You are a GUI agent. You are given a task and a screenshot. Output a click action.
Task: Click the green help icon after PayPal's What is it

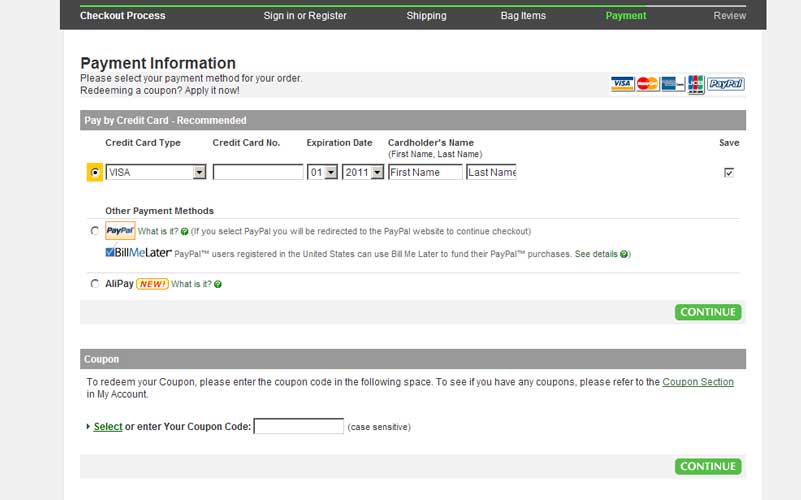(x=185, y=231)
